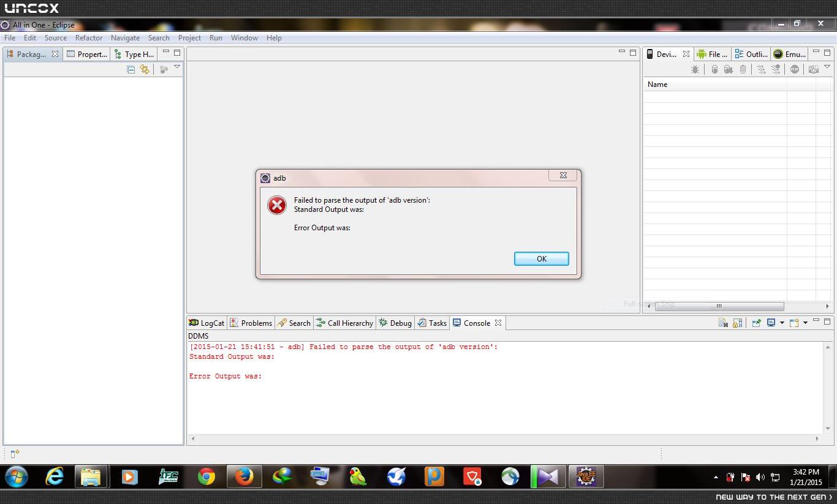Minimize the Package Explorer panel
This screenshot has height=504, width=837.
(165, 52)
